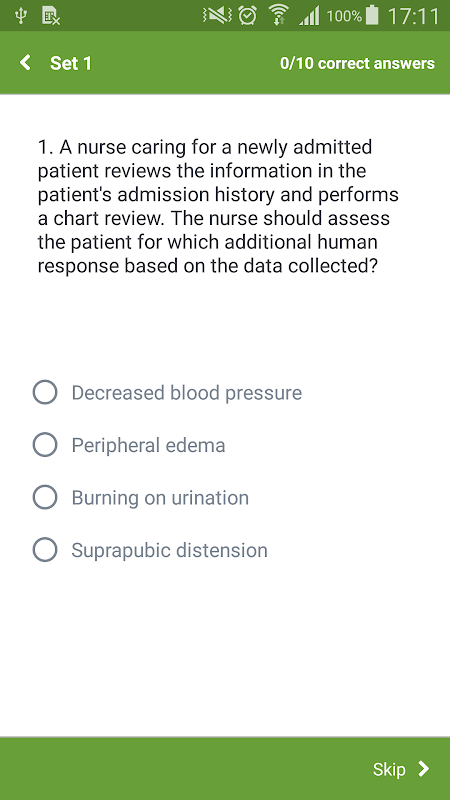This screenshot has width=450, height=800.
Task: Select the Decreased blood pressure radio button
Action: click(x=45, y=392)
